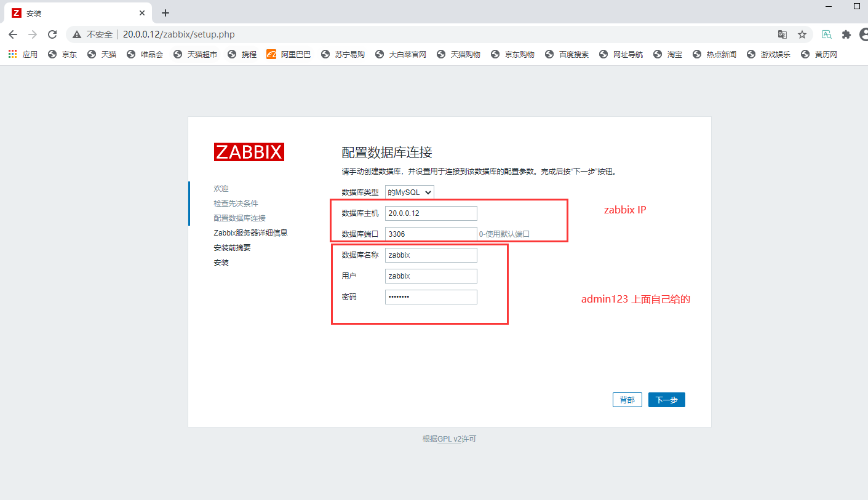Minimize the browser window
This screenshot has width=868, height=500.
(x=829, y=6)
